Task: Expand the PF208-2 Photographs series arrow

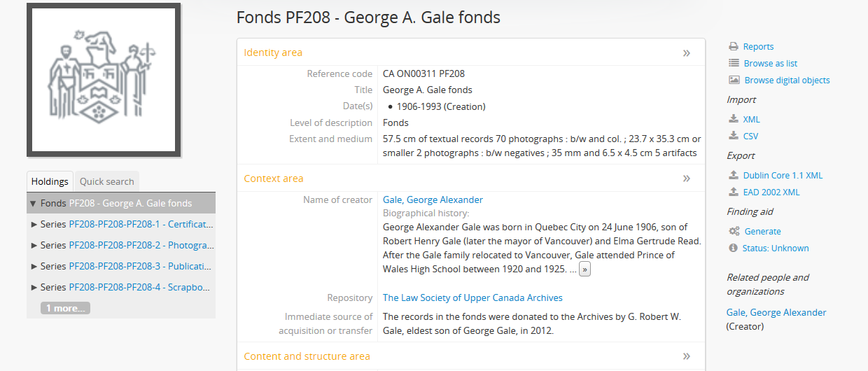Action: pyautogui.click(x=34, y=246)
